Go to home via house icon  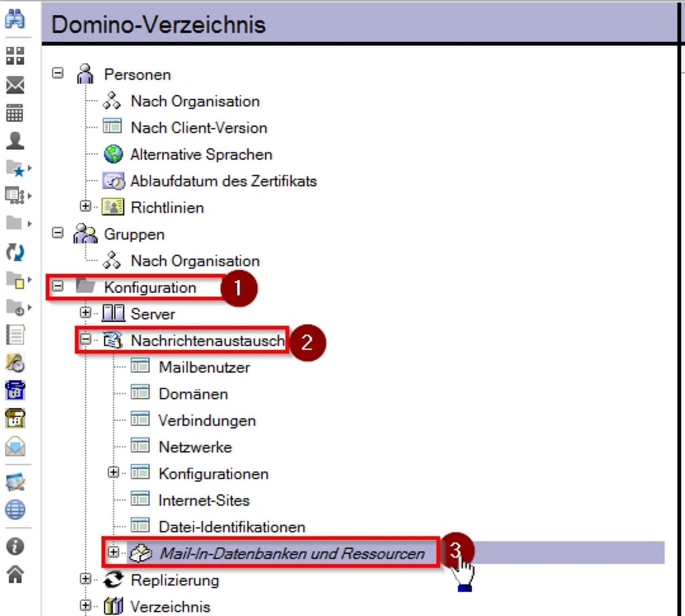[x=15, y=574]
